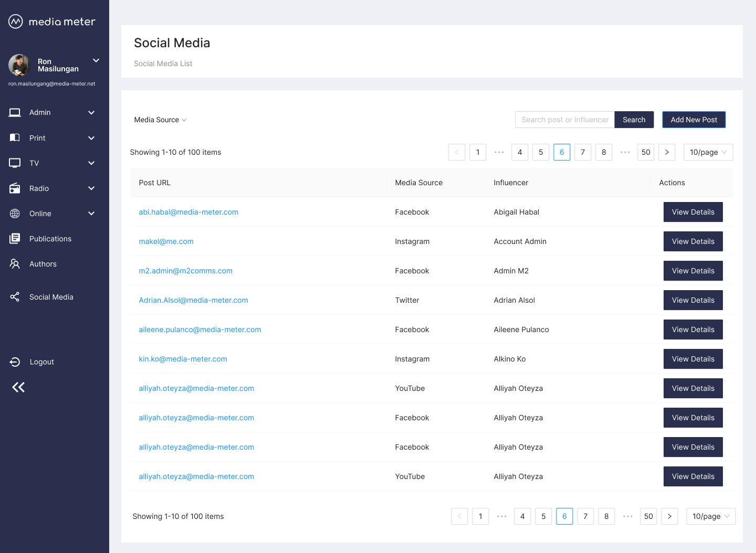Open the top 10/page size dropdown
756x553 pixels.
coord(708,152)
